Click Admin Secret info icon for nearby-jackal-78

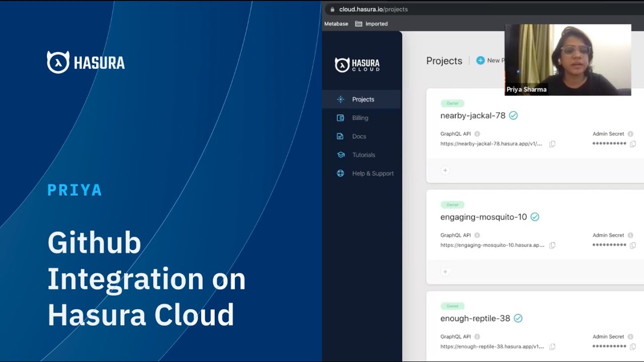coord(631,134)
